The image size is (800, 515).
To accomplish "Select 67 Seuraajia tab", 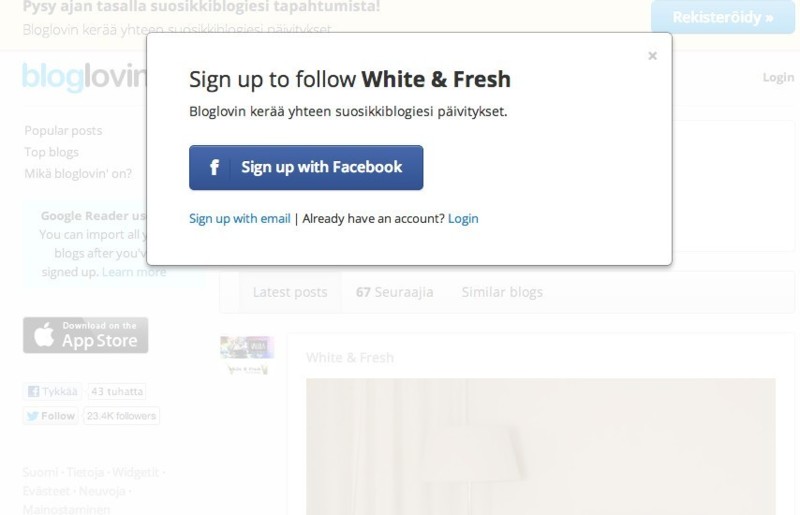I will pyautogui.click(x=394, y=292).
